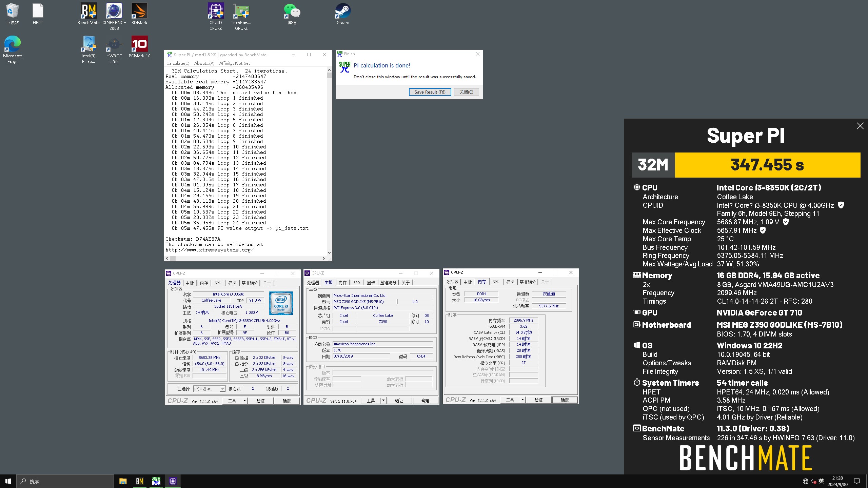
Task: Open Microsoft Edge desktop shortcut
Action: point(13,49)
